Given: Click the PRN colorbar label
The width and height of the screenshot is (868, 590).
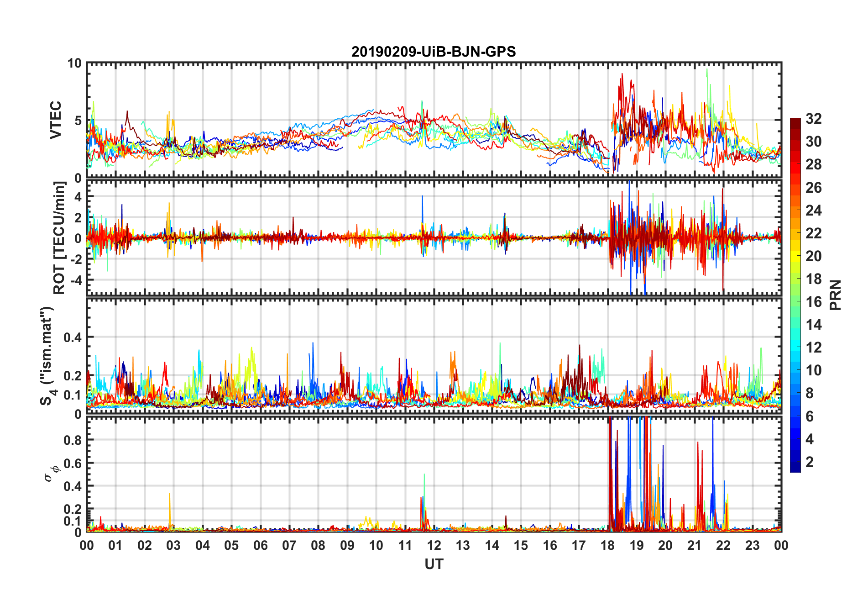Looking at the screenshot, I should tap(836, 295).
